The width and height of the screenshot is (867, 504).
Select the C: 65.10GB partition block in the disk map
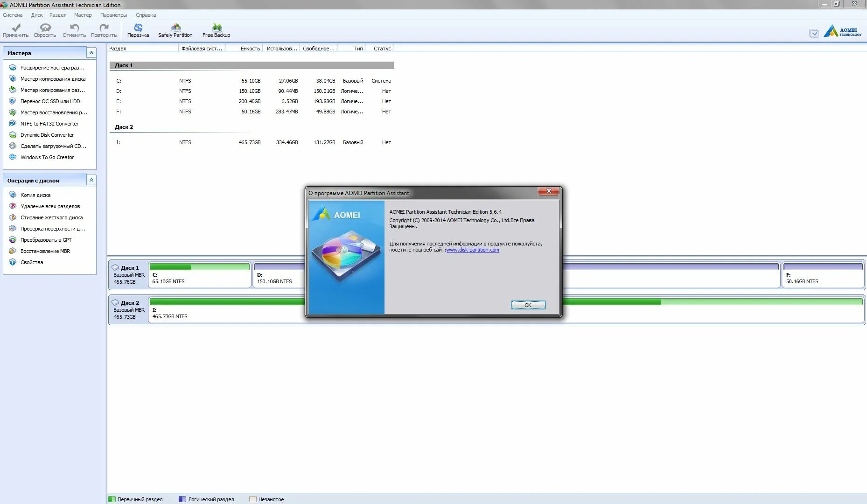[x=200, y=275]
